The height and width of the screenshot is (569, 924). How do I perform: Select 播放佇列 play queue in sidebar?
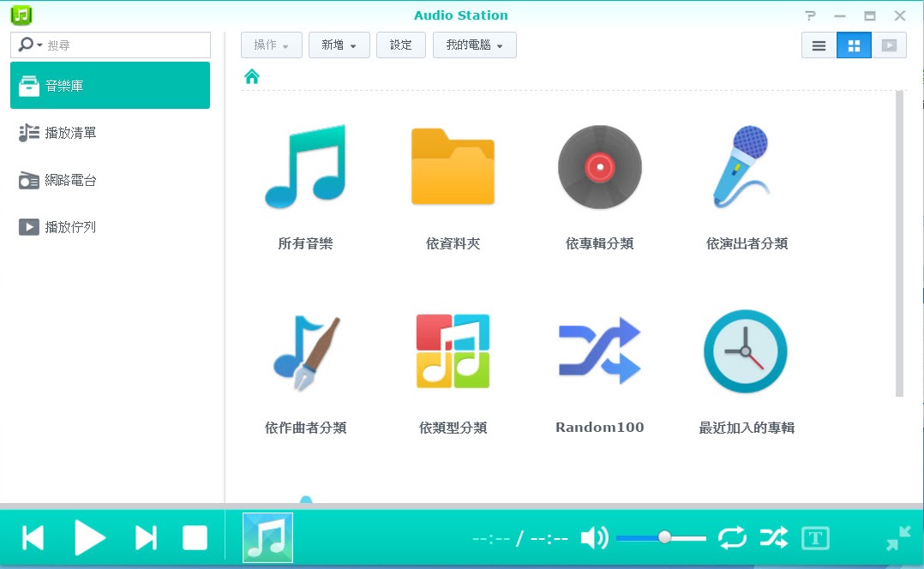(x=111, y=227)
